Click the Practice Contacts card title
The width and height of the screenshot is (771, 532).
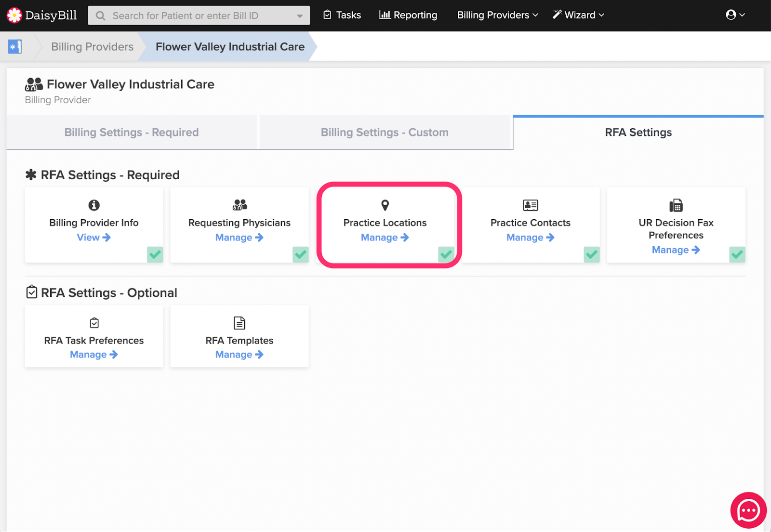tap(531, 223)
